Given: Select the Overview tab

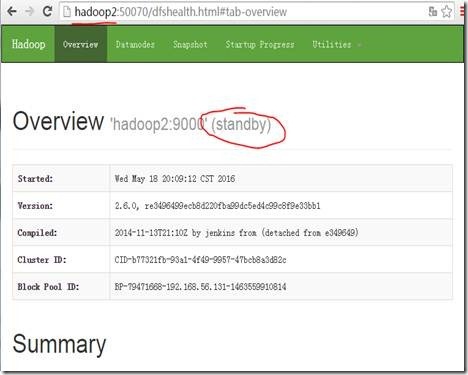Looking at the screenshot, I should pos(81,44).
